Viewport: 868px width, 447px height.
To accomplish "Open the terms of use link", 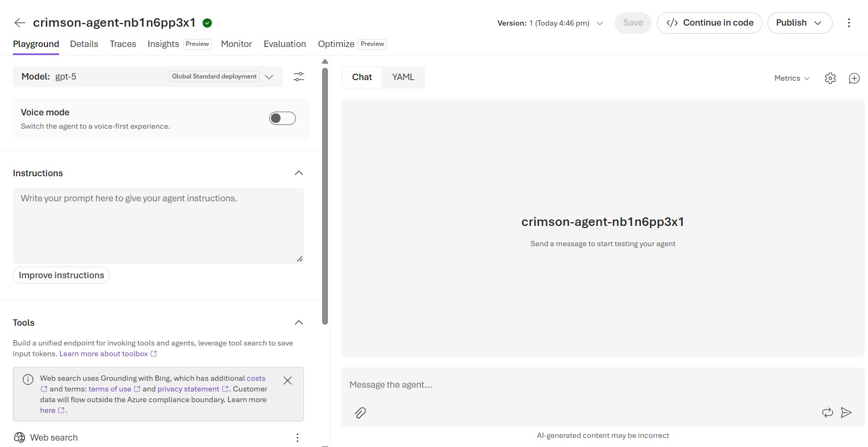I will [x=114, y=389].
